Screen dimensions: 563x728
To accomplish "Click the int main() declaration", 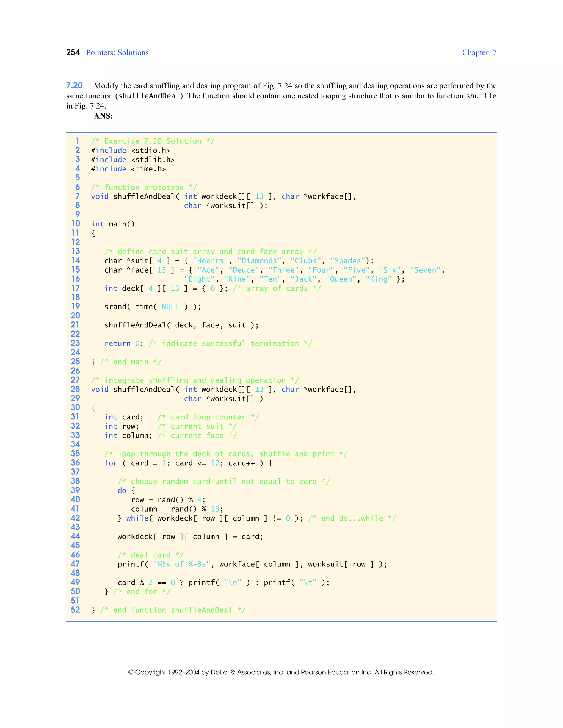I will point(113,224).
